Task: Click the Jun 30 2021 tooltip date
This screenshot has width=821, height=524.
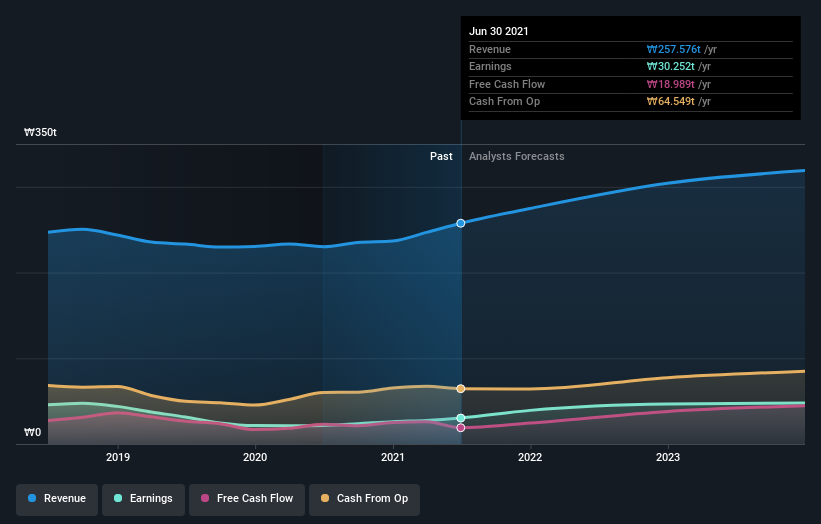Action: tap(498, 31)
